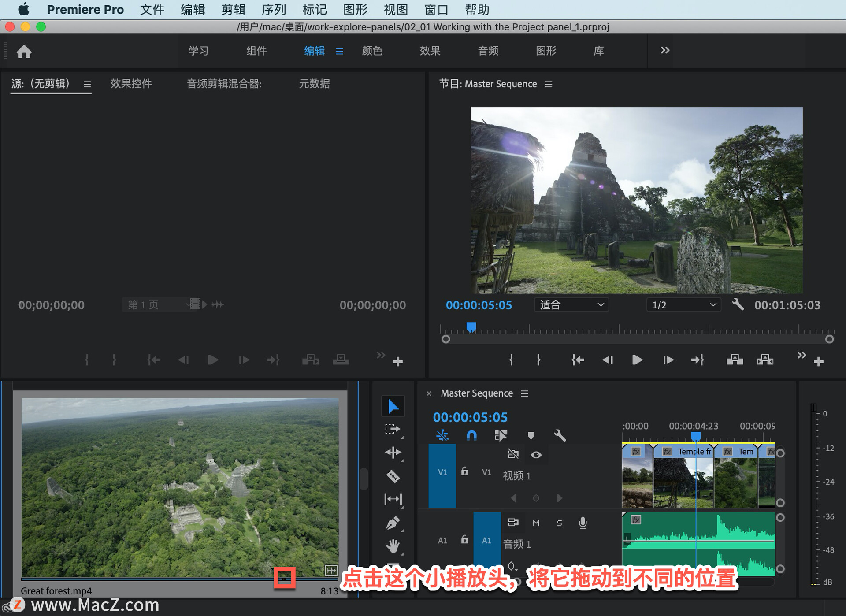Step back one frame in Program Monitor
Viewport: 846px width, 616px height.
[x=608, y=360]
